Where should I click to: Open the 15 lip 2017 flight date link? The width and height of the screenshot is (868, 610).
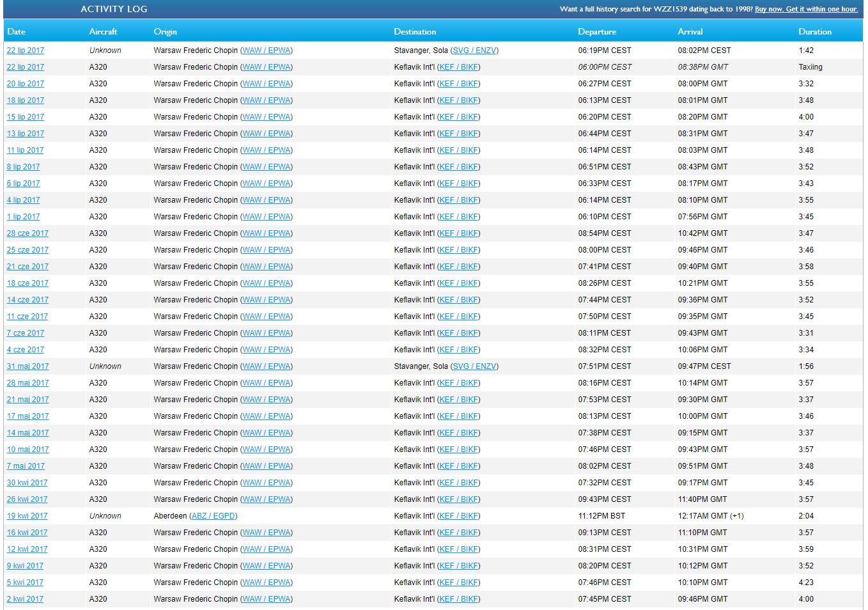pyautogui.click(x=26, y=117)
